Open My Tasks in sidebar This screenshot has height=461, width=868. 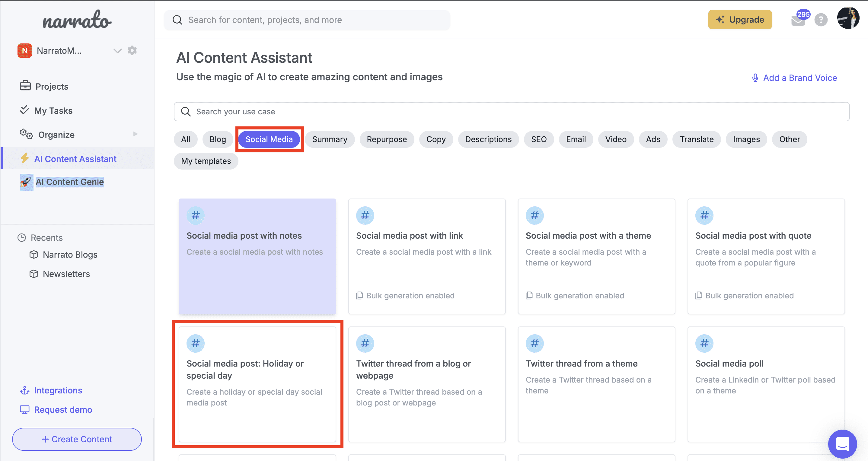tap(53, 111)
